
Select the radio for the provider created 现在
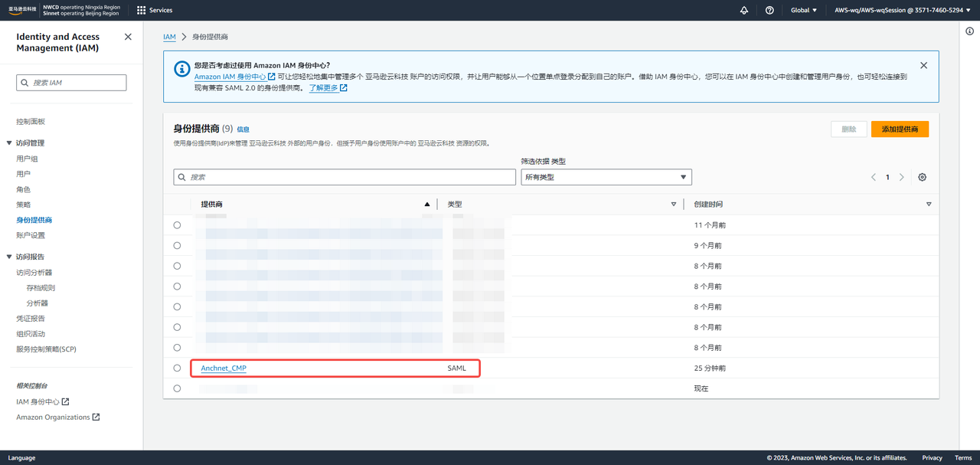tap(177, 388)
